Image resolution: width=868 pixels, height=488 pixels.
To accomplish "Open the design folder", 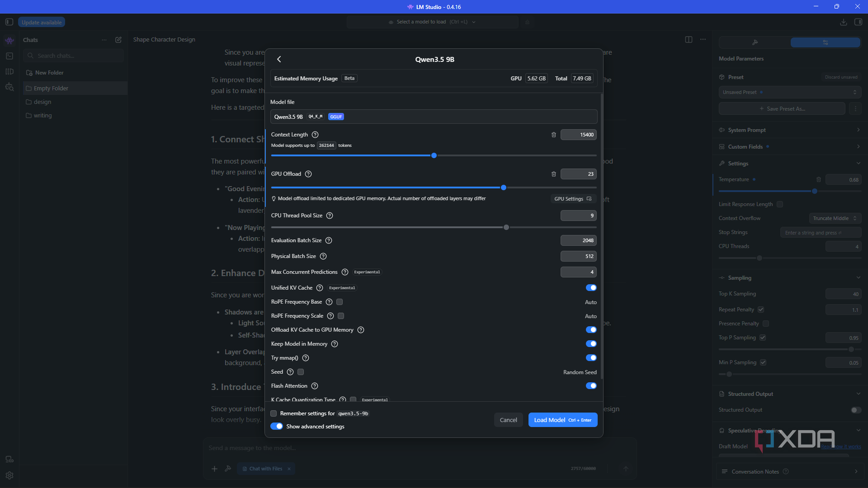I will point(75,102).
